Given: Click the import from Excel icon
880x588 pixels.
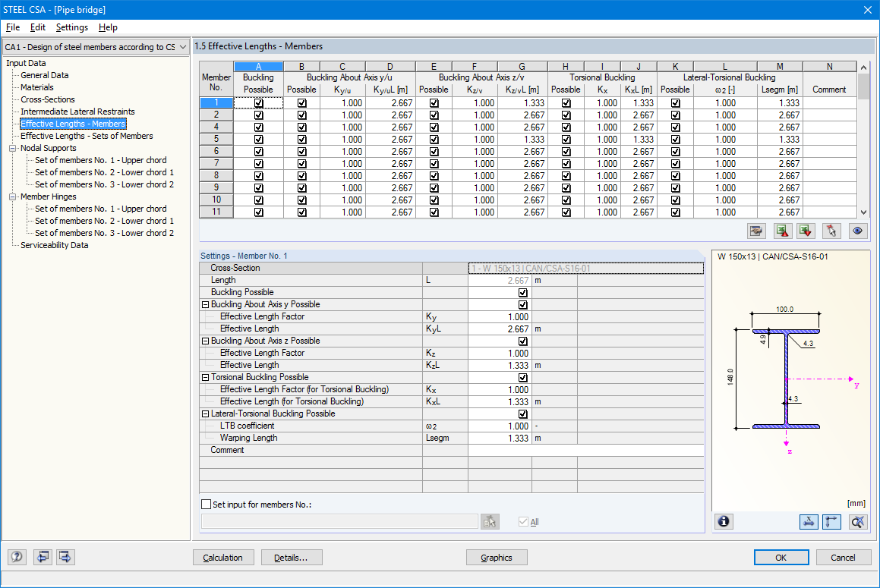Looking at the screenshot, I should (806, 231).
